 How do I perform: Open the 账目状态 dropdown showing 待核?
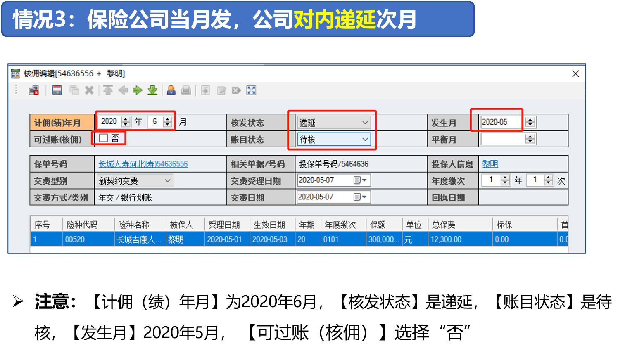[x=365, y=140]
